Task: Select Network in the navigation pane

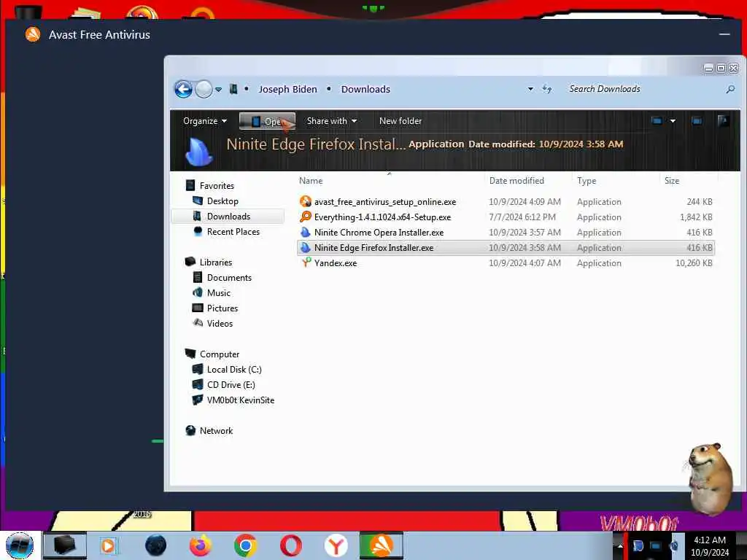Action: click(x=216, y=430)
